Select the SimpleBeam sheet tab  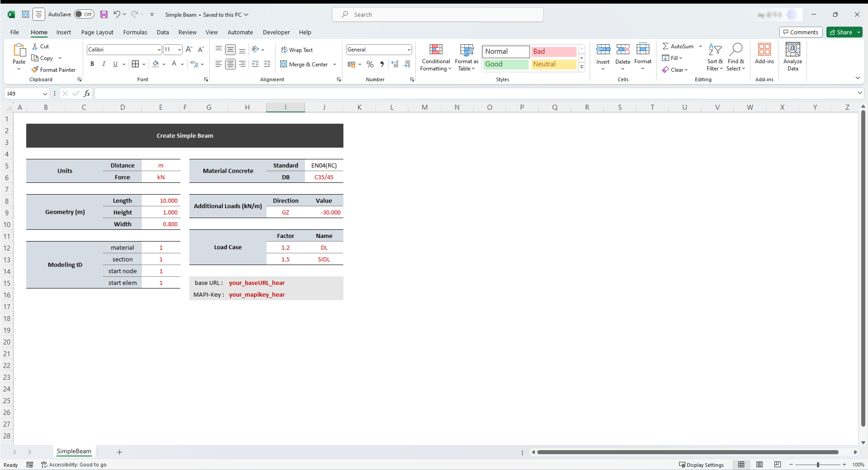coord(74,451)
